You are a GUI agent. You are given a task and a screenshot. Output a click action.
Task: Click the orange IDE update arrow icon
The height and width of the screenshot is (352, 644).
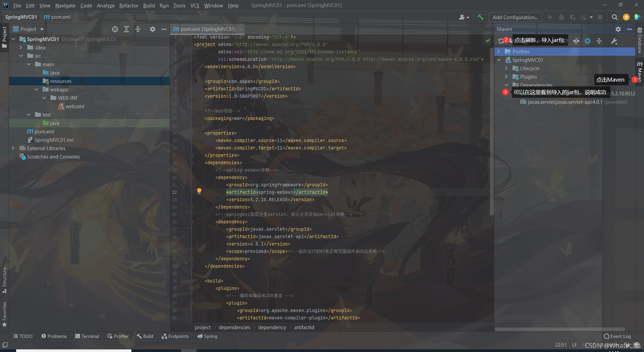click(x=626, y=17)
